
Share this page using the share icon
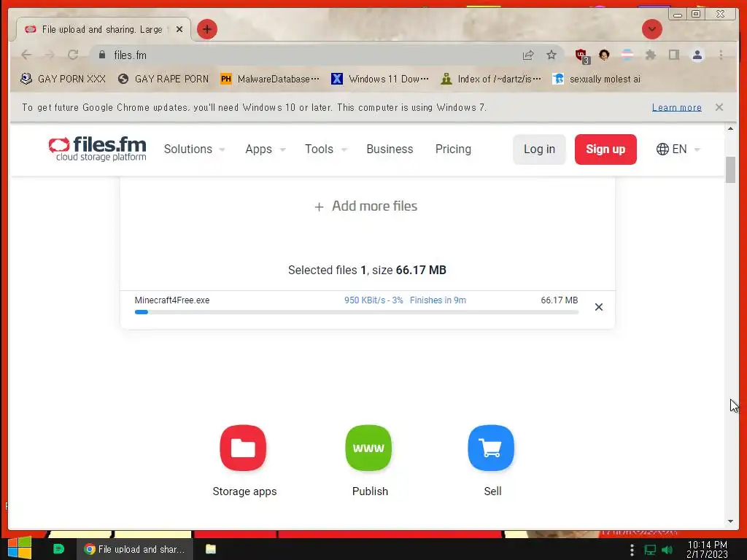(528, 55)
